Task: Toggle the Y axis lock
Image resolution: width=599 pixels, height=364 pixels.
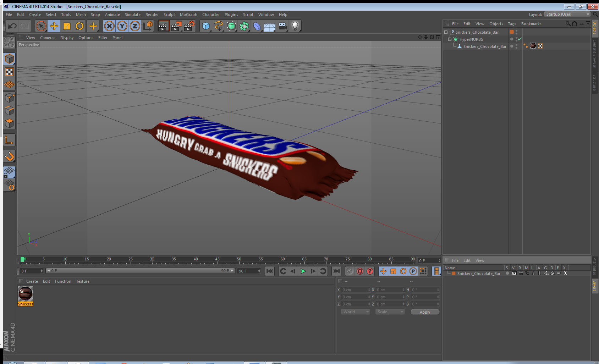Action: [122, 26]
